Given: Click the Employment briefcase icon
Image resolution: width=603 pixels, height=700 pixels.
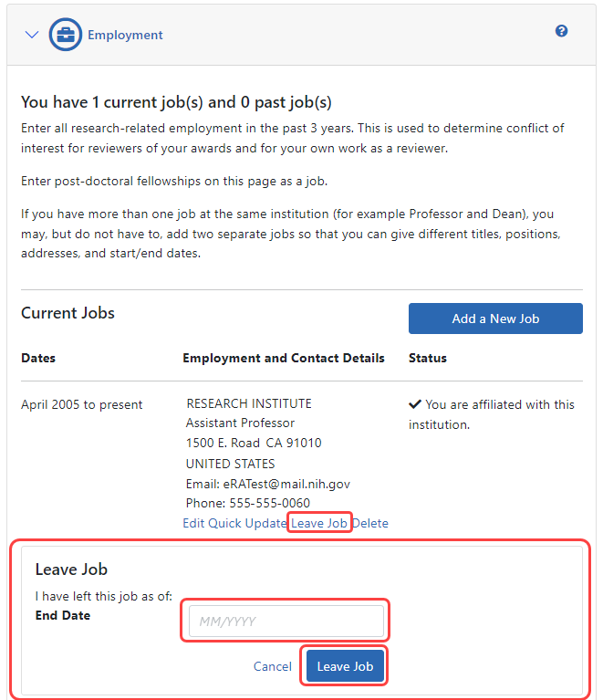Looking at the screenshot, I should coord(65,35).
